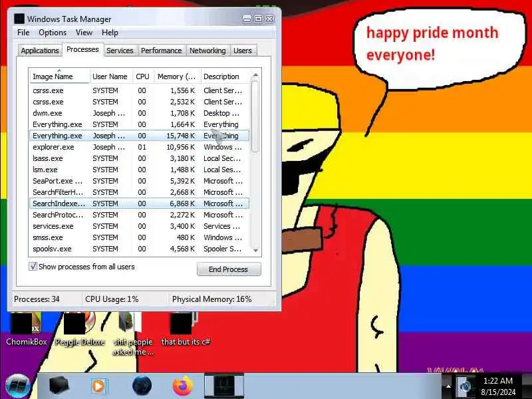Select the lsm.exe process
The image size is (532, 399).
pos(140,170)
